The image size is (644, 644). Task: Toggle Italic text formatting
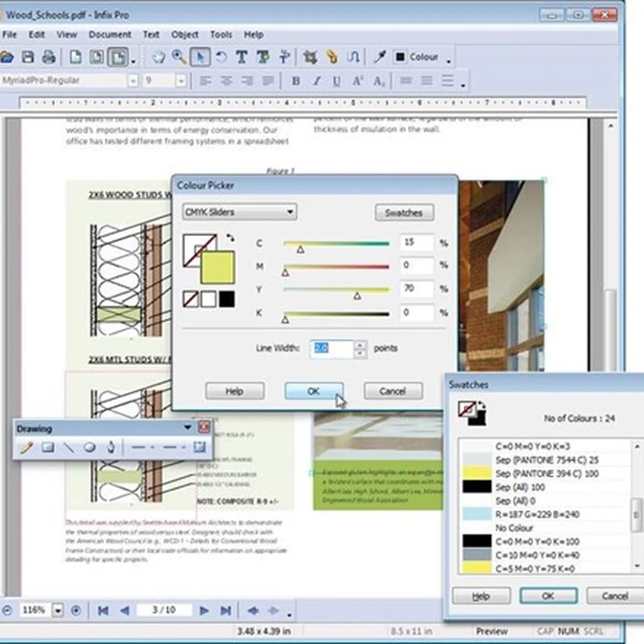[317, 81]
